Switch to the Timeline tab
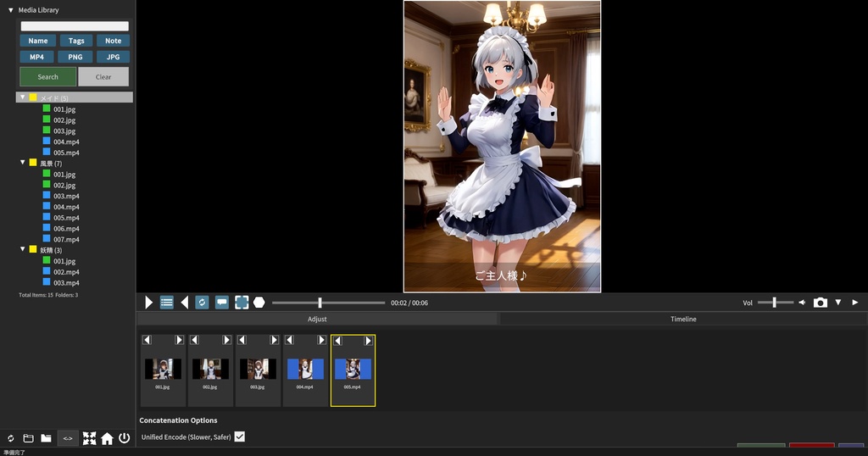Image resolution: width=868 pixels, height=456 pixels. (683, 319)
